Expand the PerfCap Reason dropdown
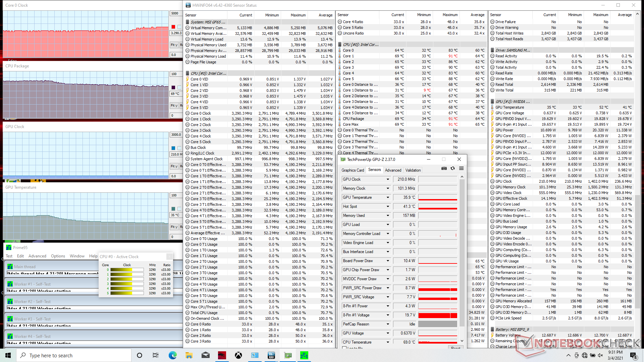Image resolution: width=644 pixels, height=362 pixels. click(388, 324)
